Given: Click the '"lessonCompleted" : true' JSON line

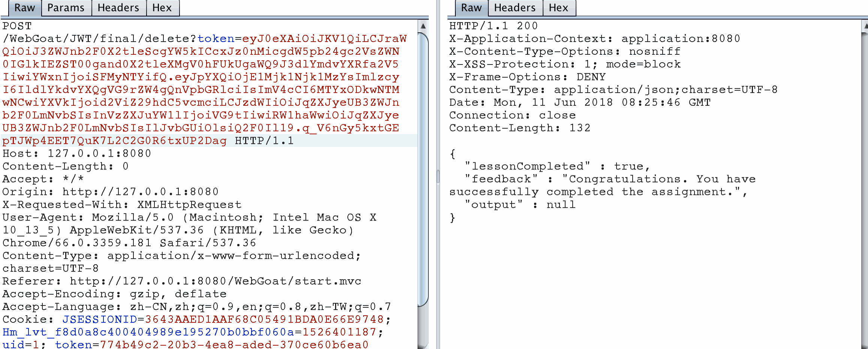Looking at the screenshot, I should 557,166.
